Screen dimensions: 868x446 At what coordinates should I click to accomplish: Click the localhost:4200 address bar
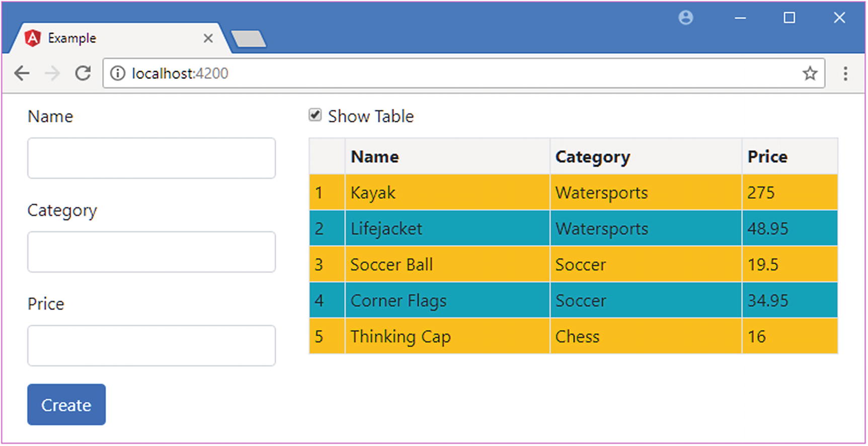pos(453,73)
